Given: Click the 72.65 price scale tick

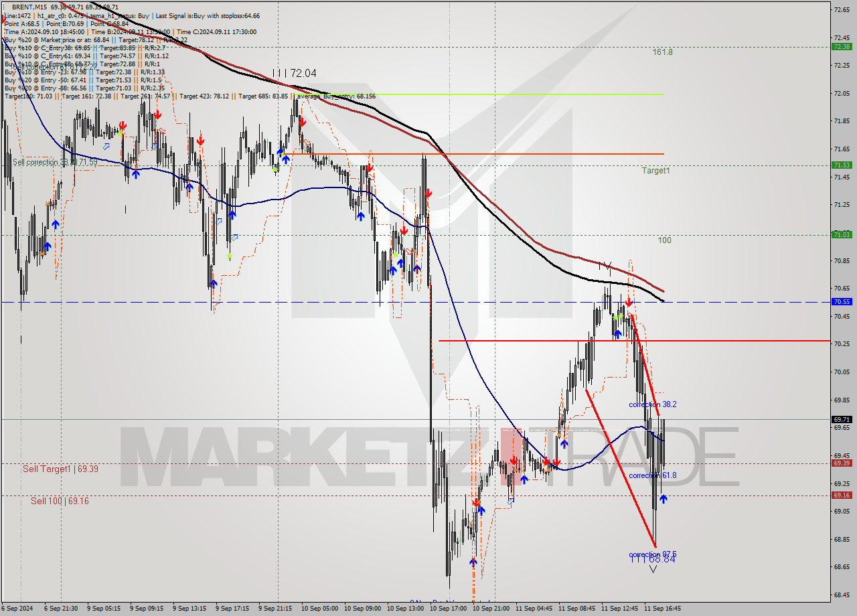Looking at the screenshot, I should tap(841, 9).
